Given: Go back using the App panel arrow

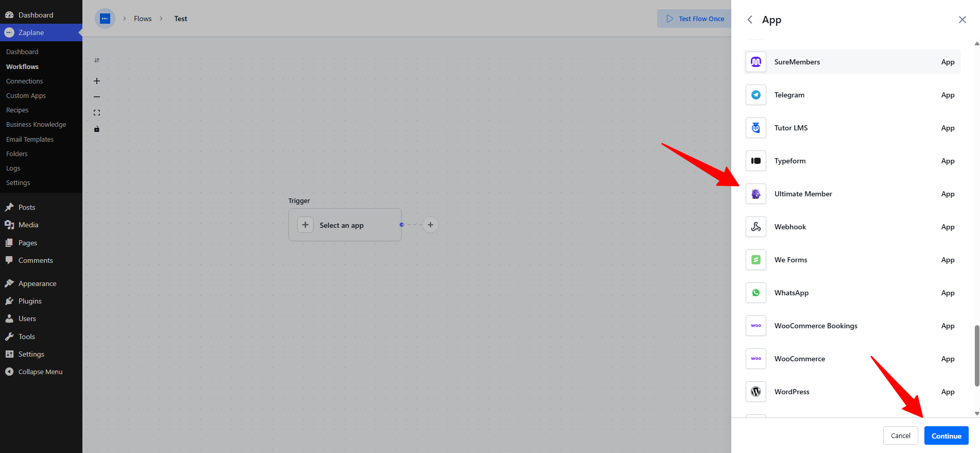Looking at the screenshot, I should (x=750, y=20).
